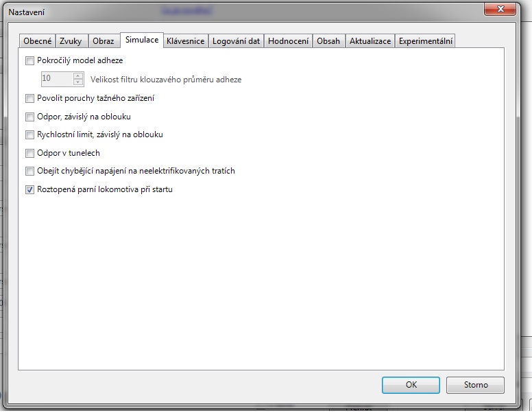Open the Hodnocení tab
This screenshot has height=413, width=532.
[288, 41]
